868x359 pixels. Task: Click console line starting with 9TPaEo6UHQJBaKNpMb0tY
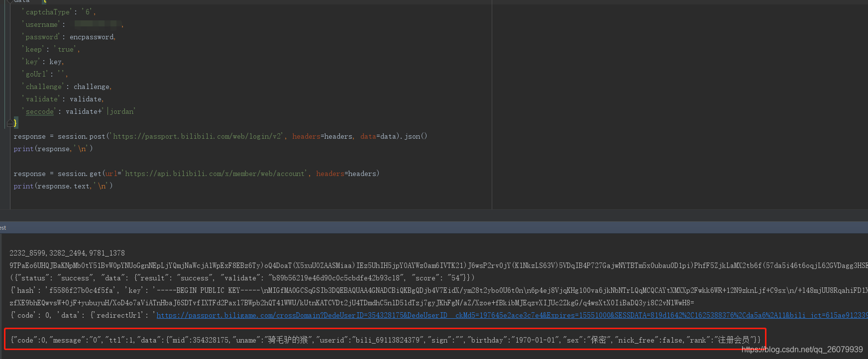coord(438,266)
